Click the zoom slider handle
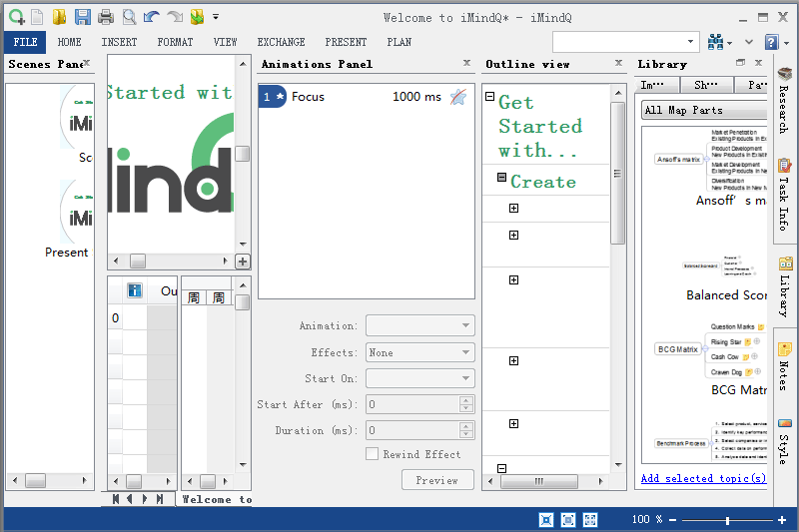799x532 pixels. pyautogui.click(x=727, y=520)
